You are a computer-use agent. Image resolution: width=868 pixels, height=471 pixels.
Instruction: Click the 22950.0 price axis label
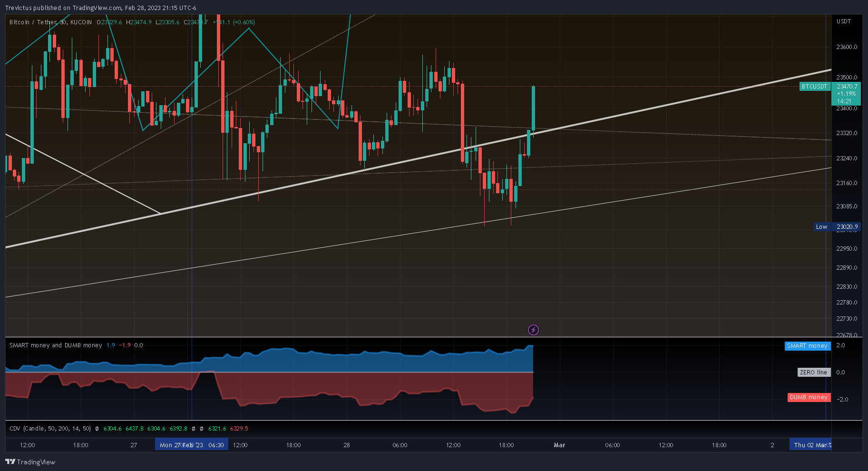point(847,249)
